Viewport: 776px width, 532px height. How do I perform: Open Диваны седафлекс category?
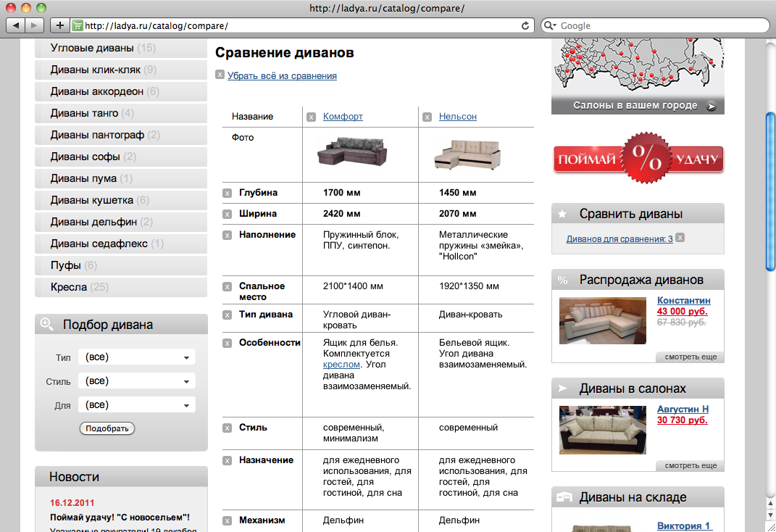(x=121, y=244)
